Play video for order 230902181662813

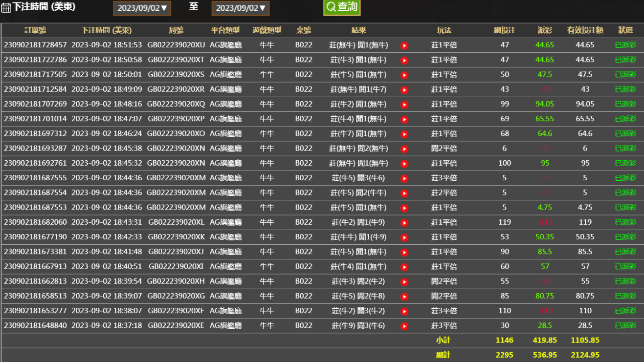[x=404, y=282]
